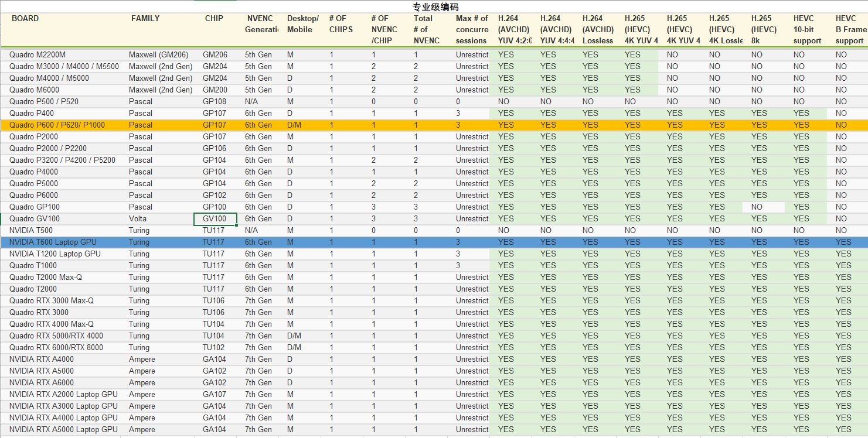The image size is (868, 438).
Task: Select the NVIDIA T1200 Laptop GPU cell
Action: (x=60, y=254)
